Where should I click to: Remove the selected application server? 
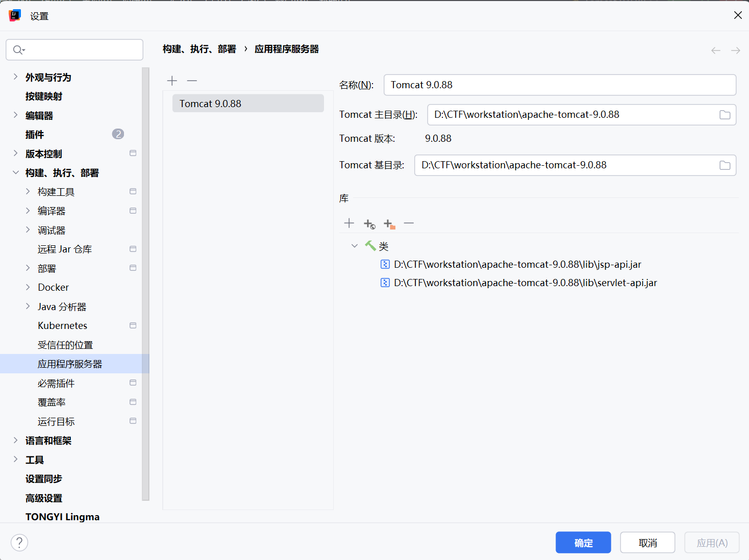[x=192, y=81]
